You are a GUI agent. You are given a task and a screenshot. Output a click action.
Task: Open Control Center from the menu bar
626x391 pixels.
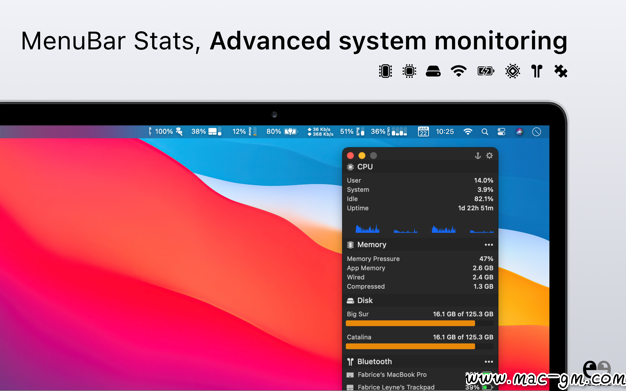tap(501, 132)
